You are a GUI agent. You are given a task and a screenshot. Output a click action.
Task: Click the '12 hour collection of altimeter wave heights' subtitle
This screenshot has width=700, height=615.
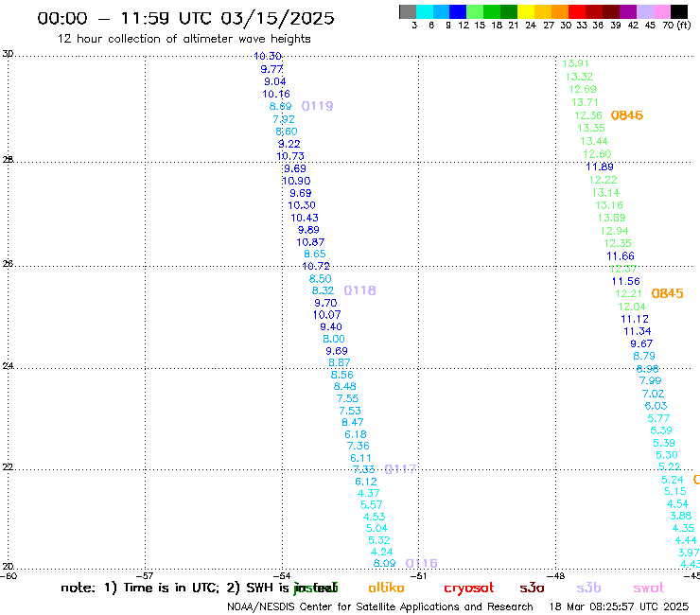pyautogui.click(x=184, y=39)
